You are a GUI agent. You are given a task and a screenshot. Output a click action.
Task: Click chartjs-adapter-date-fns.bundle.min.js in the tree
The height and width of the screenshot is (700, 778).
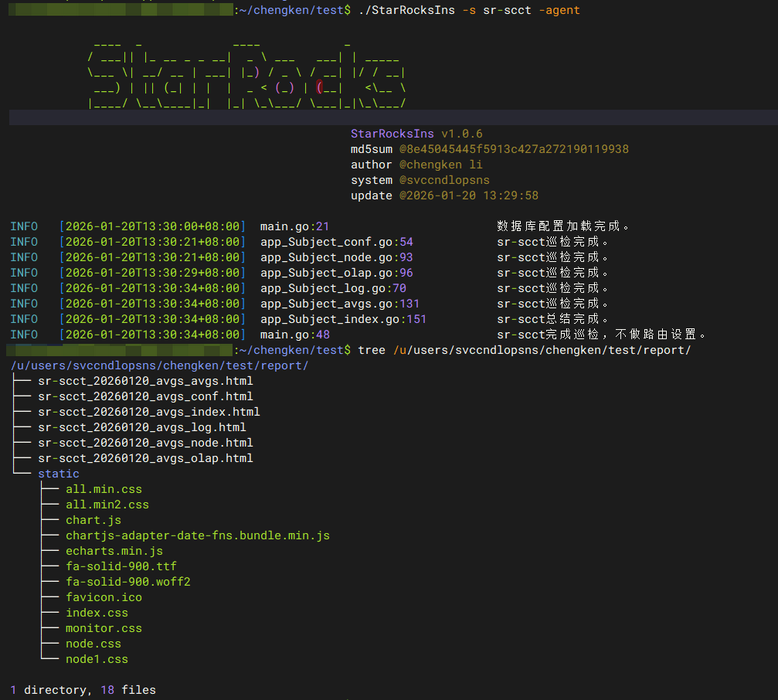198,535
